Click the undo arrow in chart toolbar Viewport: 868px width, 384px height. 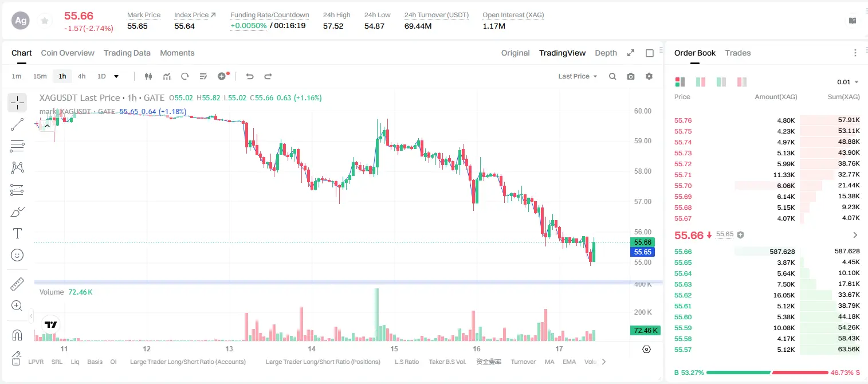point(250,76)
